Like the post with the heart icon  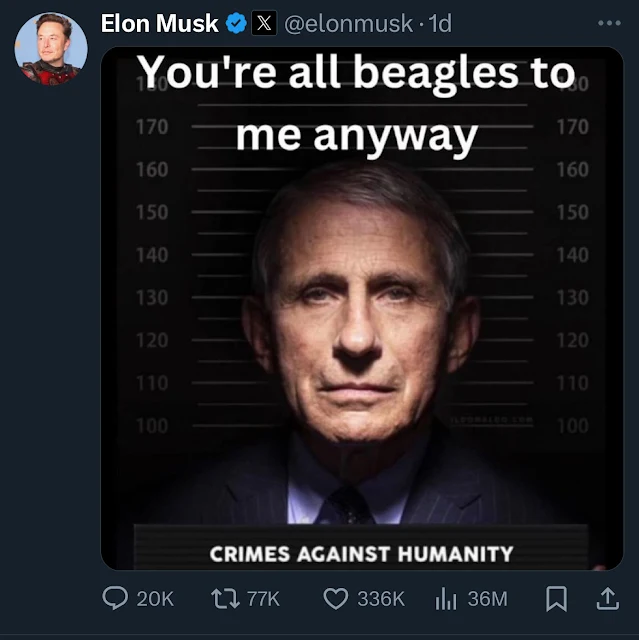[335, 598]
